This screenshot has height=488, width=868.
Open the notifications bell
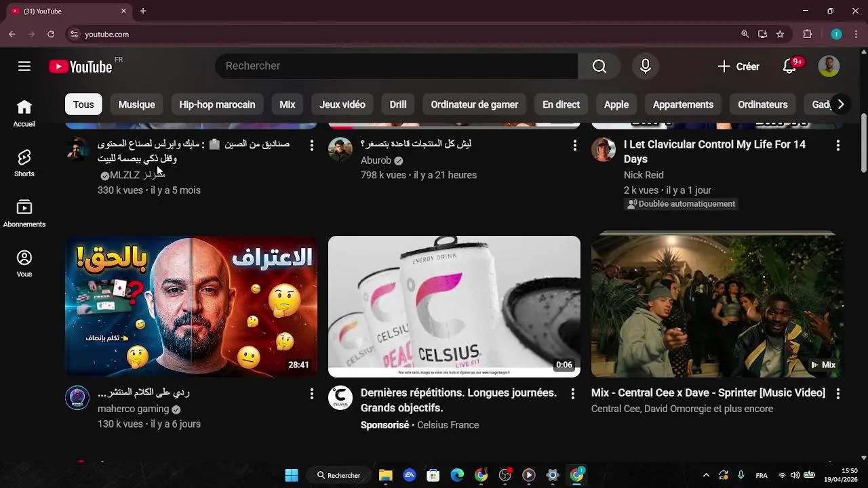click(789, 66)
